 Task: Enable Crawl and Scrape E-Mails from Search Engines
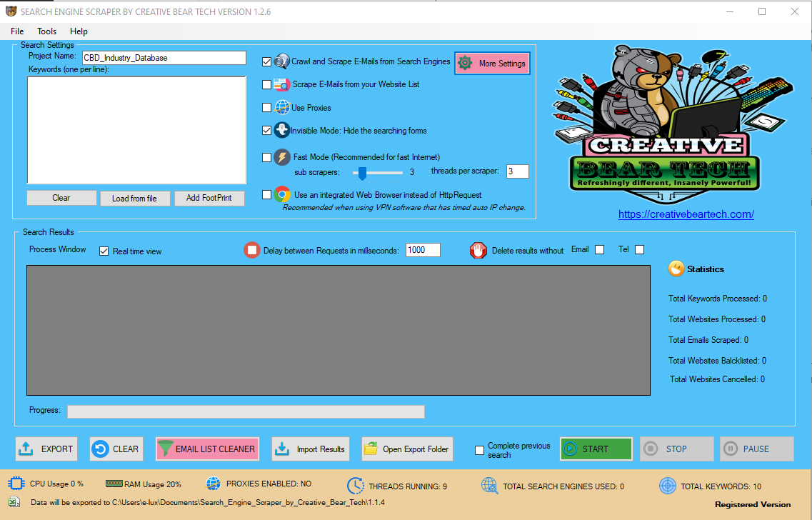tap(266, 61)
